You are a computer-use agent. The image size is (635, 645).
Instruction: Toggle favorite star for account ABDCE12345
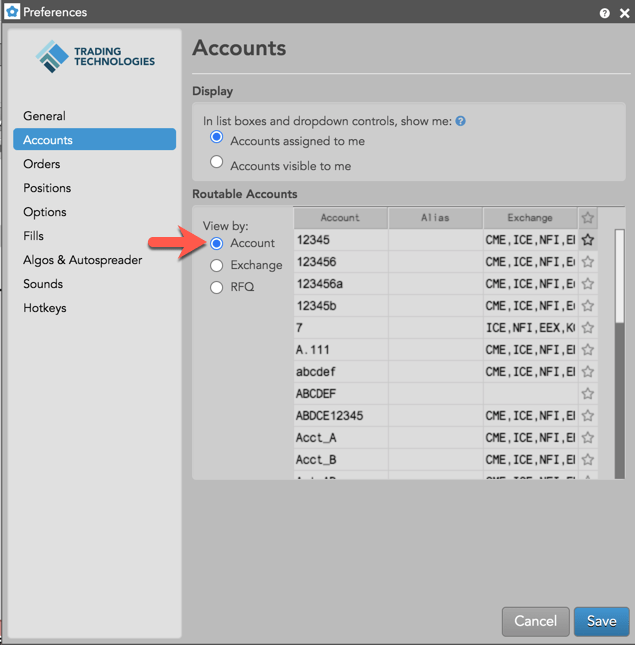pyautogui.click(x=587, y=416)
